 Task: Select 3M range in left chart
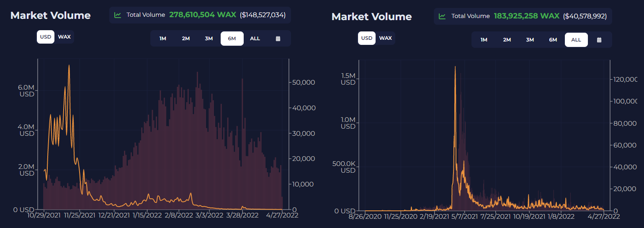[209, 39]
